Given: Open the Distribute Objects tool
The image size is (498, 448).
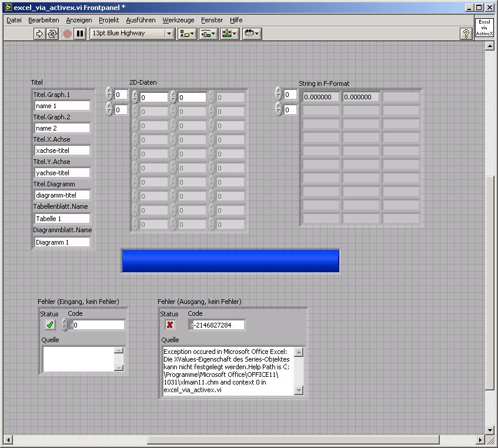Looking at the screenshot, I should tap(208, 34).
